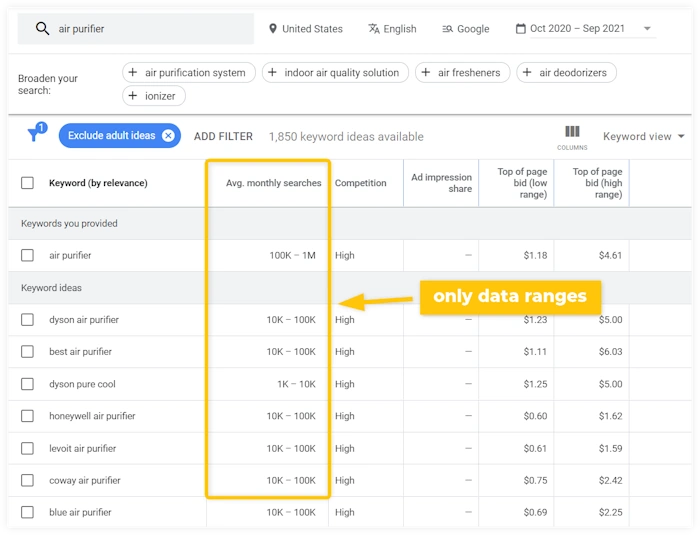700x535 pixels.
Task: Click the $6.03 high range bid
Action: 610,351
